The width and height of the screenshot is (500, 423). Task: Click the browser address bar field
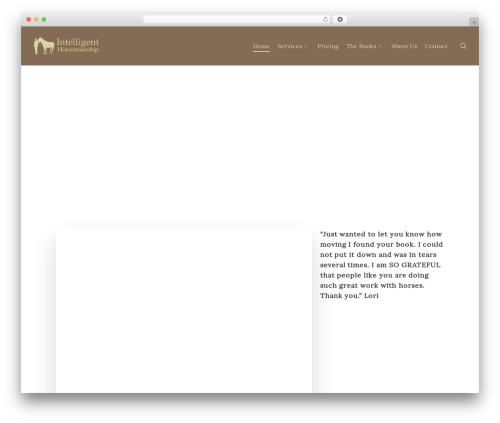(x=237, y=20)
